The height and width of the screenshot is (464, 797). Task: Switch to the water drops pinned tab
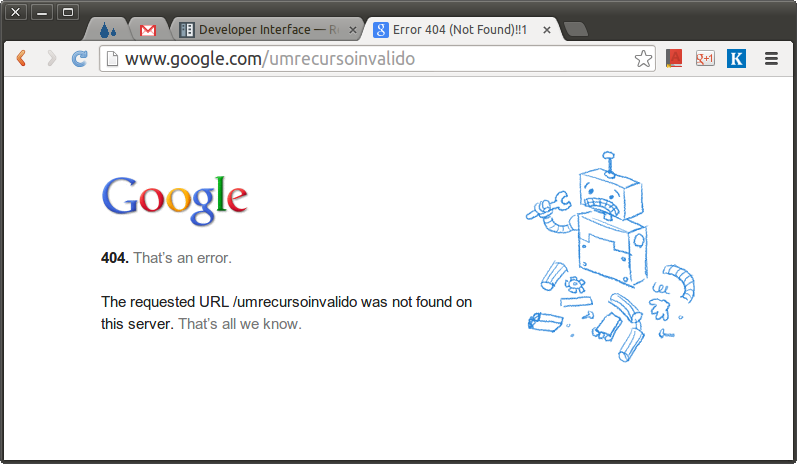(x=108, y=30)
